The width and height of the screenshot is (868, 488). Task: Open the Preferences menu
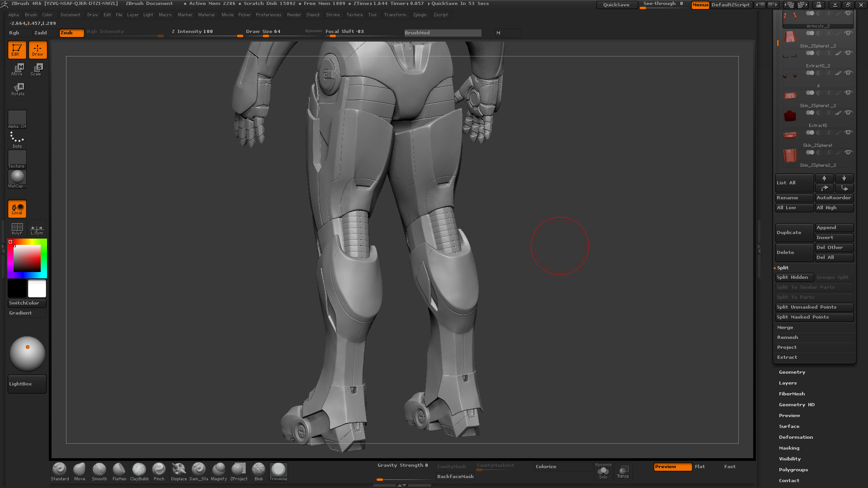tap(269, 15)
